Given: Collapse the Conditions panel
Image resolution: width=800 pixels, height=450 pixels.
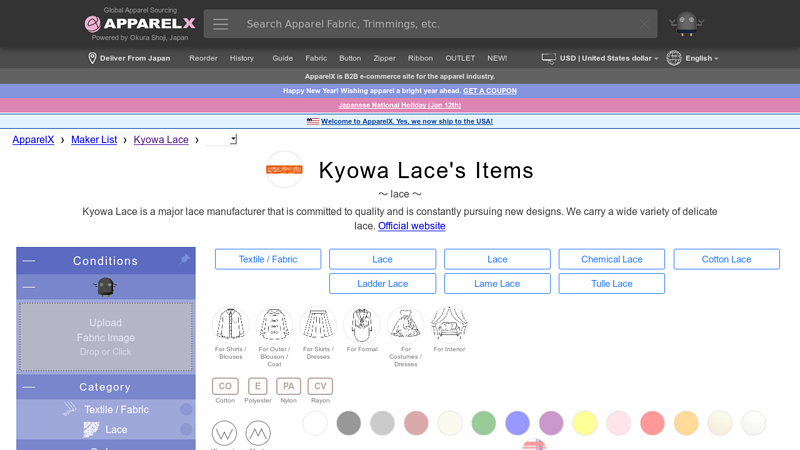Looking at the screenshot, I should [29, 261].
